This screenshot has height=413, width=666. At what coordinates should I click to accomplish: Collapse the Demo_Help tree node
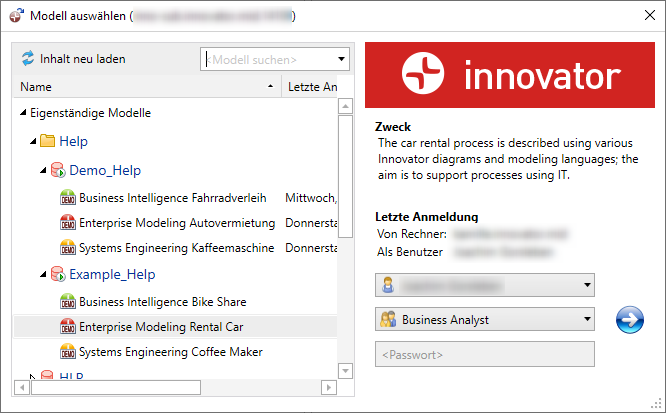coord(43,171)
